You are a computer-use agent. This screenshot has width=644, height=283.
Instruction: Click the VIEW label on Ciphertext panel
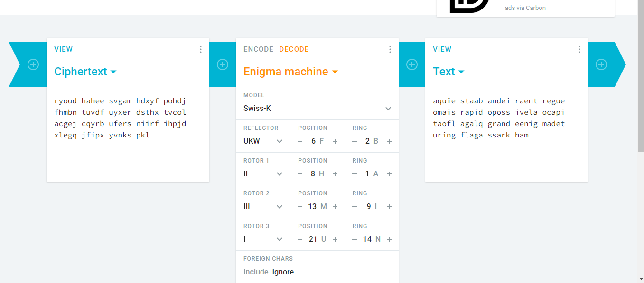pos(64,49)
